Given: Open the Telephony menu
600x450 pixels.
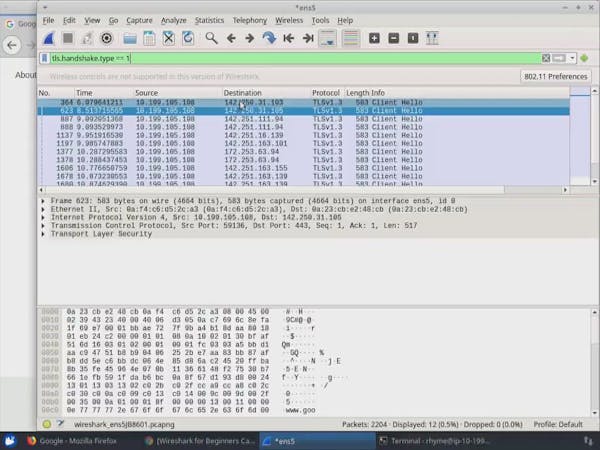Looking at the screenshot, I should pos(250,20).
